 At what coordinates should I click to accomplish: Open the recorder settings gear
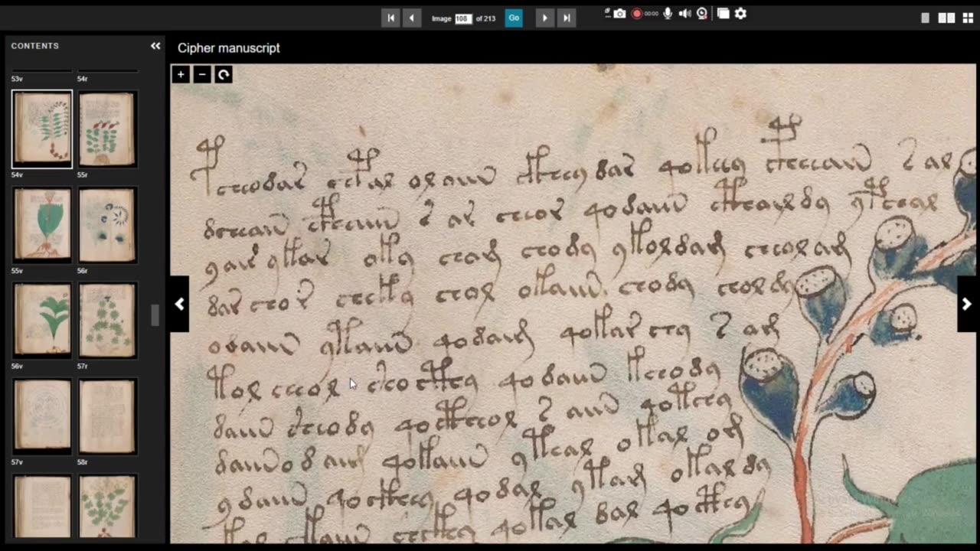pyautogui.click(x=740, y=14)
